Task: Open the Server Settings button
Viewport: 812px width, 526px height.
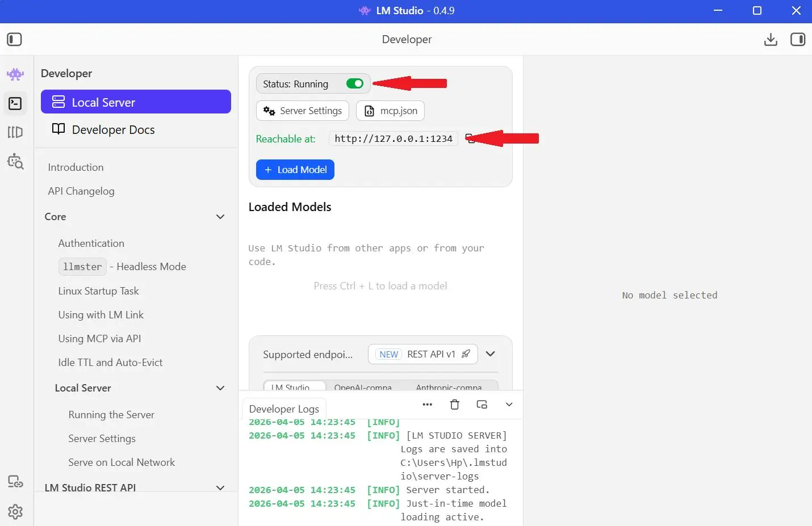Action: tap(303, 111)
